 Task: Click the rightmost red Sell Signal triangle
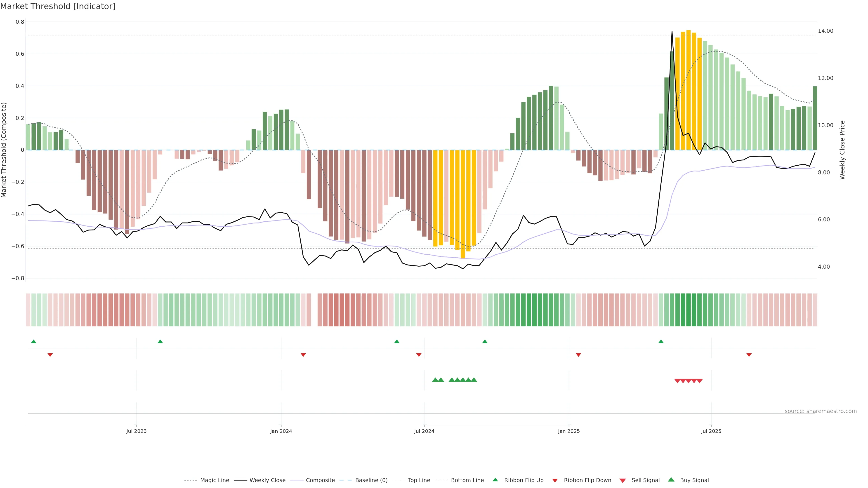[700, 381]
